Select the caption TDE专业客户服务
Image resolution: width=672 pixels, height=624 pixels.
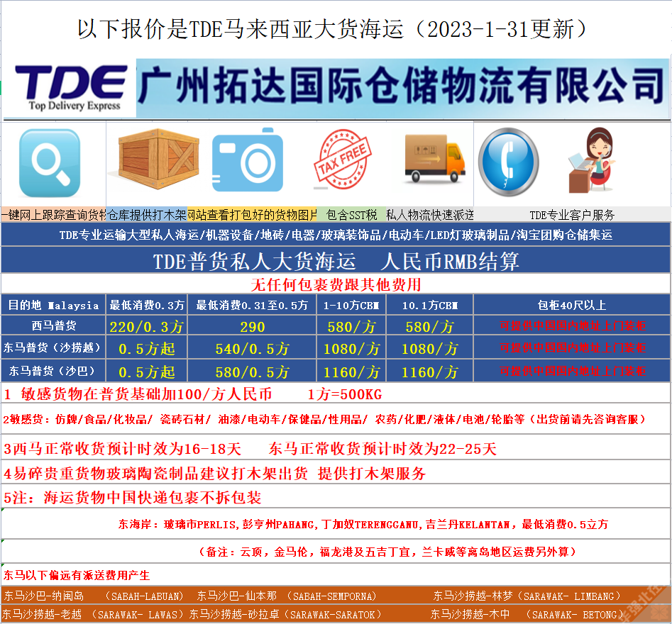coord(572,215)
